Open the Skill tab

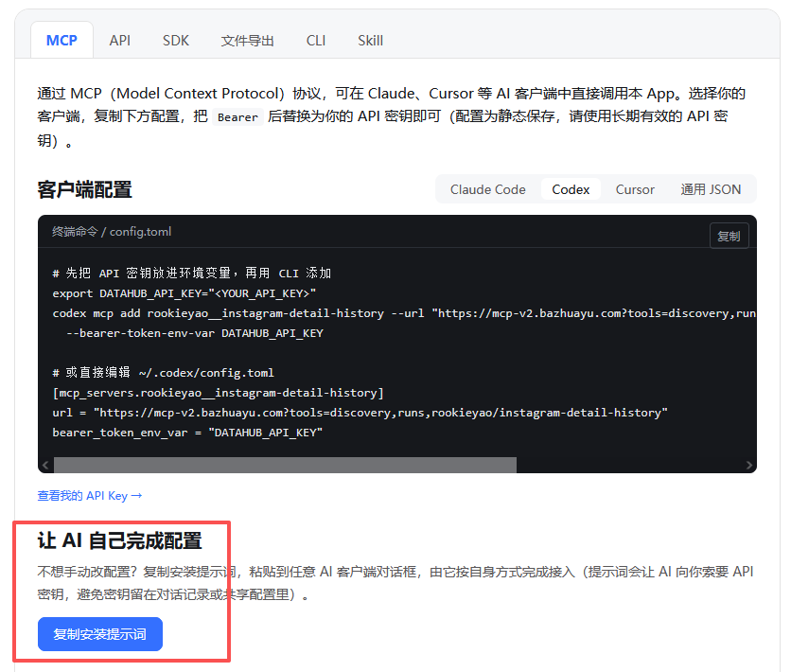(x=370, y=41)
